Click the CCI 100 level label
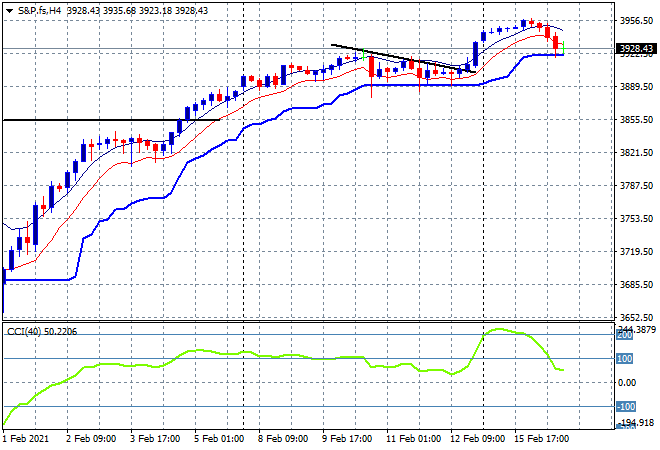 (626, 358)
